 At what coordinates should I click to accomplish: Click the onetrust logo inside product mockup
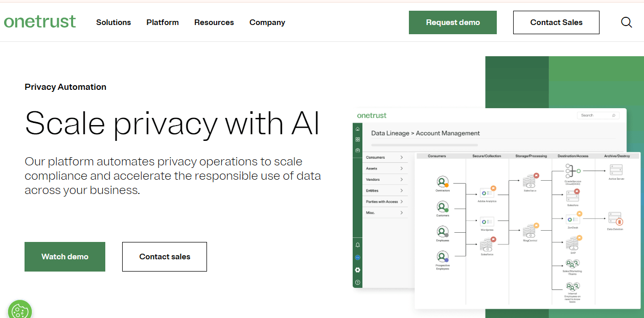372,115
